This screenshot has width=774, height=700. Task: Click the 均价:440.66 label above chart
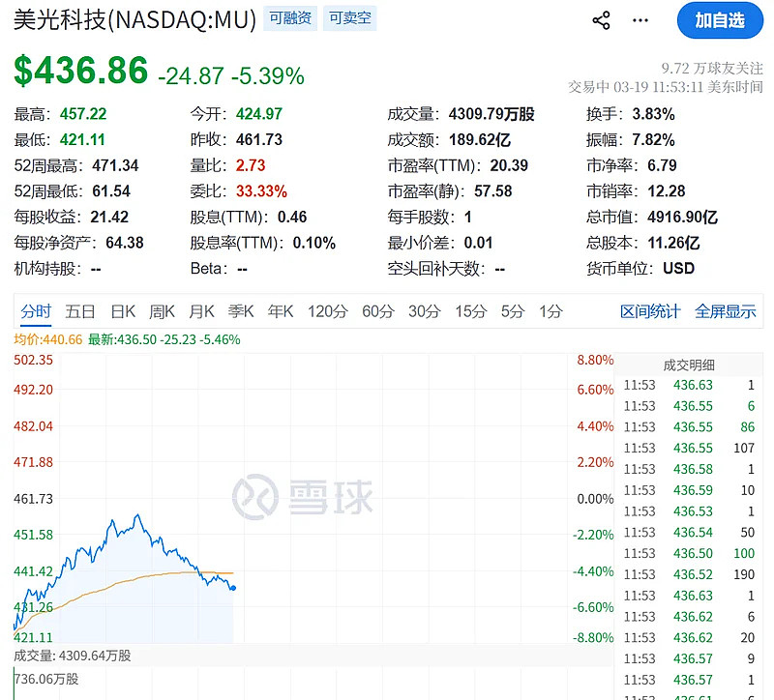pyautogui.click(x=47, y=339)
